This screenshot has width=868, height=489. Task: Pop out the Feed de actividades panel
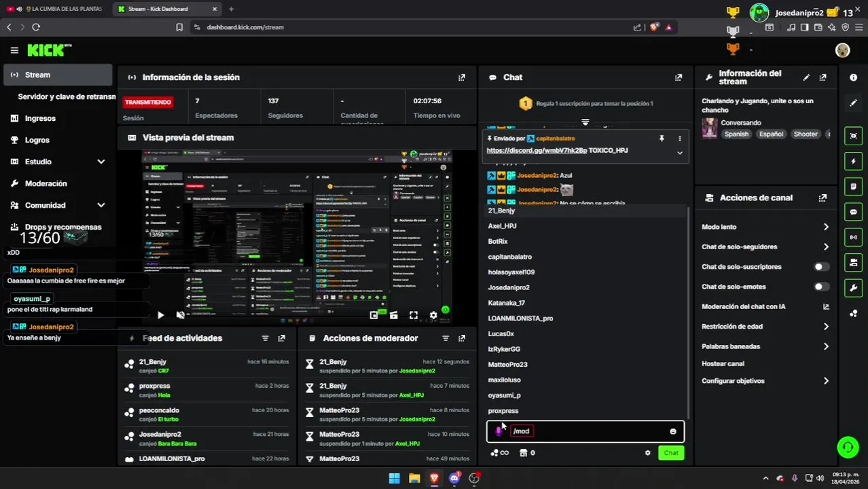coord(282,338)
